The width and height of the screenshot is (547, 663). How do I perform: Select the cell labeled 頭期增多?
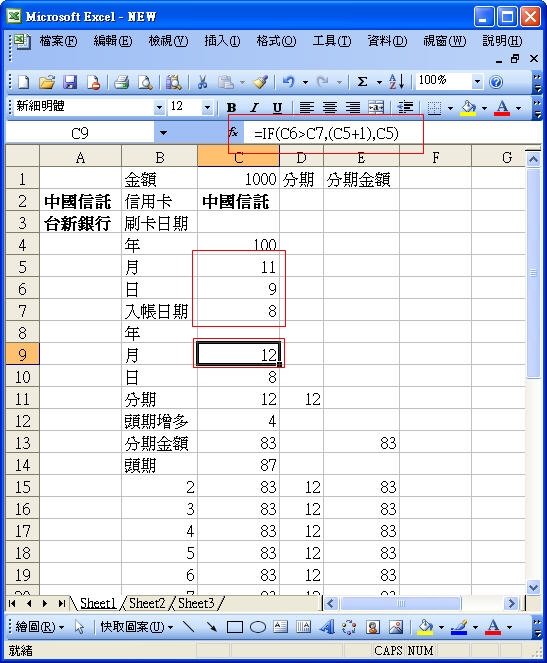coord(159,421)
